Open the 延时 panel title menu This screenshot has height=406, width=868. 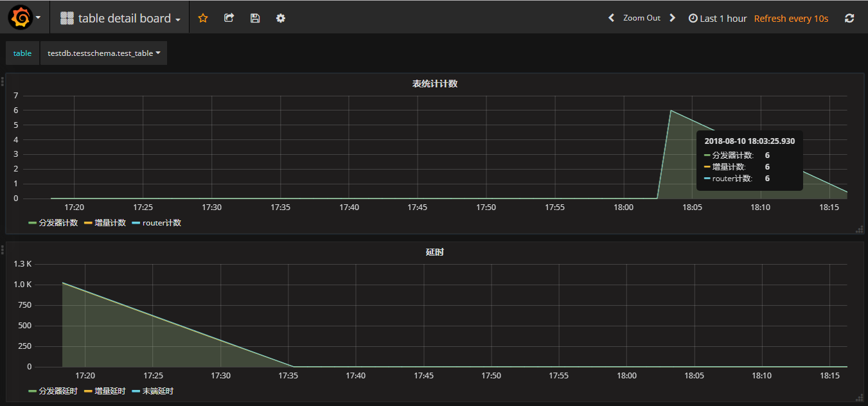435,252
